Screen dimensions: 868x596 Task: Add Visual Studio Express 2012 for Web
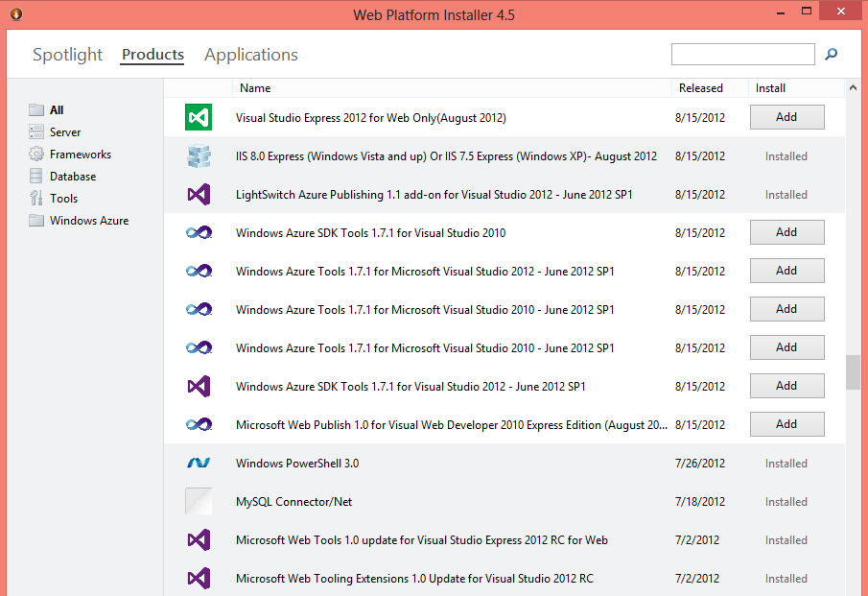786,117
